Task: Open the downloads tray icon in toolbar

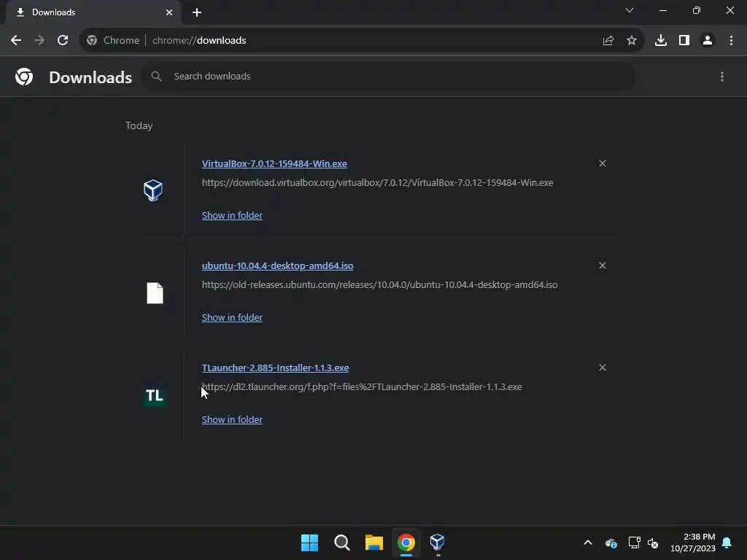Action: coord(660,41)
